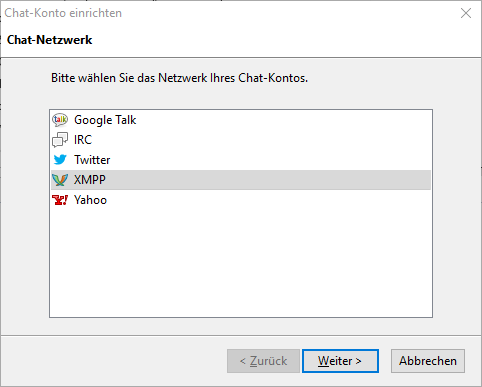Click the blank right part of highlighted XMPP row

click(267, 180)
